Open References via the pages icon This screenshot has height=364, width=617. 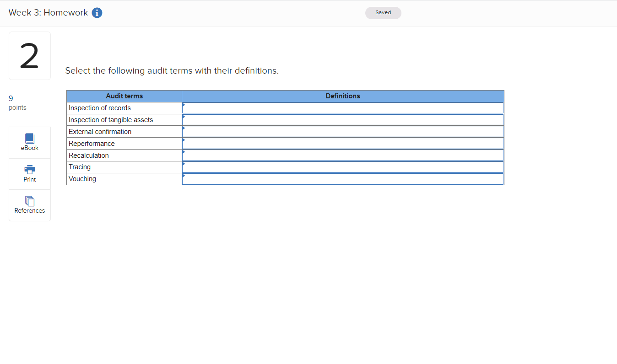29,201
